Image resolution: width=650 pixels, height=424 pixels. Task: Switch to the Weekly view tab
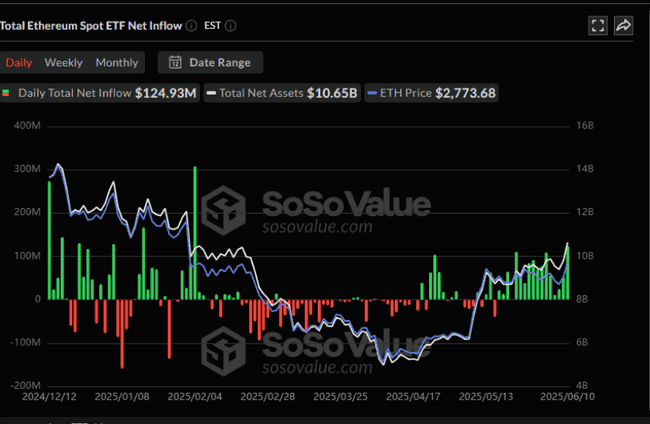click(x=64, y=62)
